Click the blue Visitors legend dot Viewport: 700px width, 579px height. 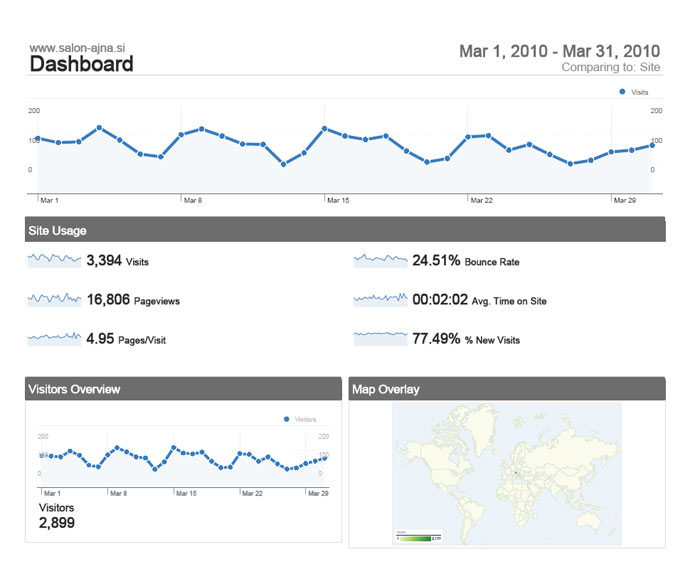point(288,420)
